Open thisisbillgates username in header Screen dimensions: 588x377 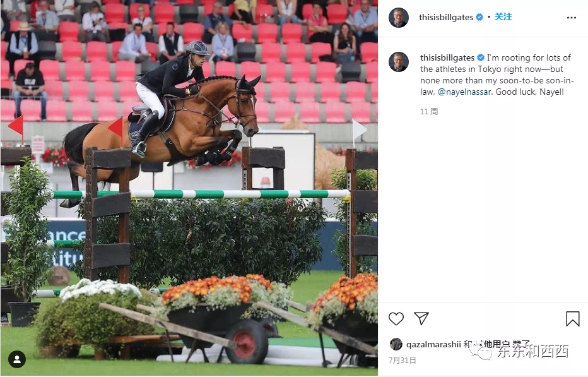[x=446, y=17]
